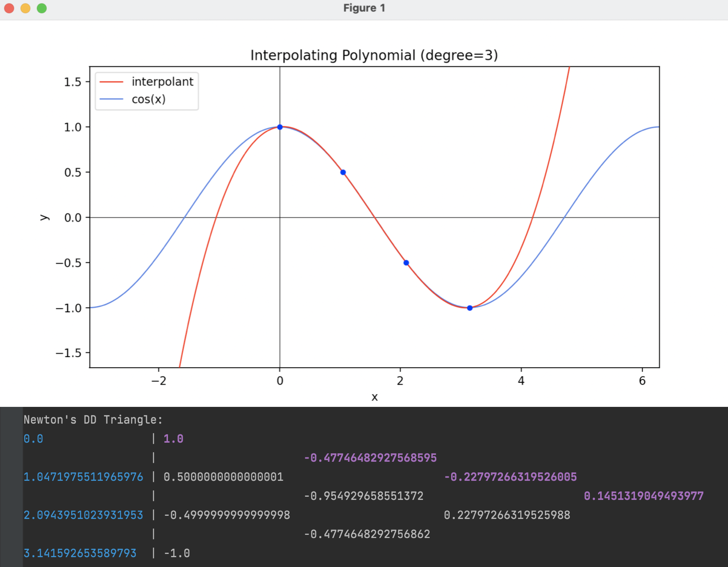Click the divided difference -0.4774648292756862
This screenshot has height=567, width=728.
[x=367, y=534]
